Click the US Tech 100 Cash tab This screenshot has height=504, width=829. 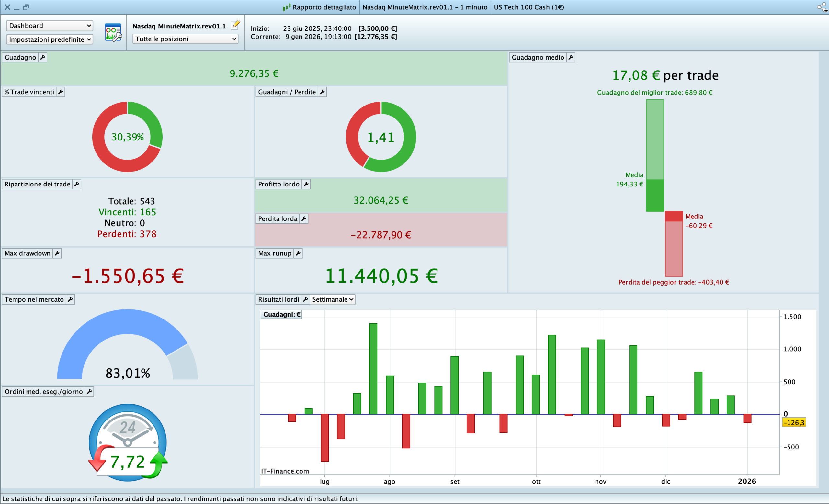[x=528, y=7]
